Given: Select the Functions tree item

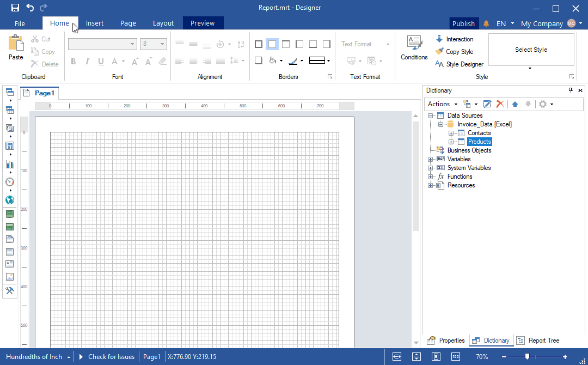Looking at the screenshot, I should [460, 177].
